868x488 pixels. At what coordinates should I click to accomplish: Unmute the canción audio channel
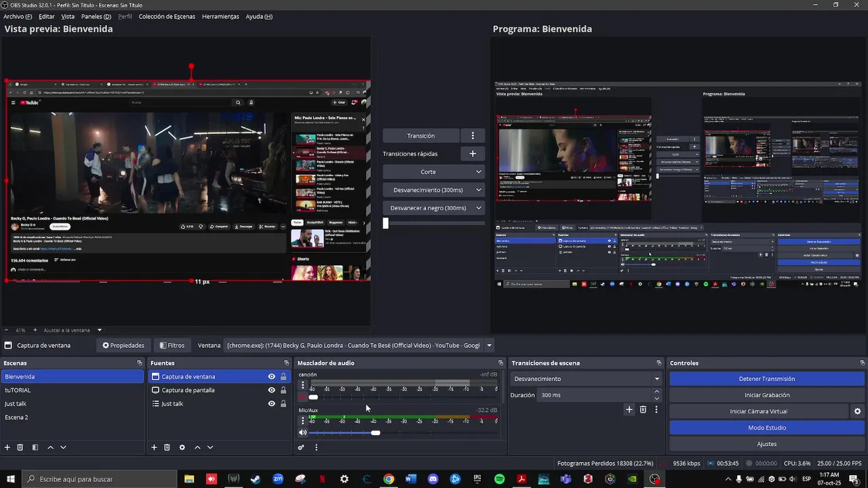pyautogui.click(x=302, y=397)
